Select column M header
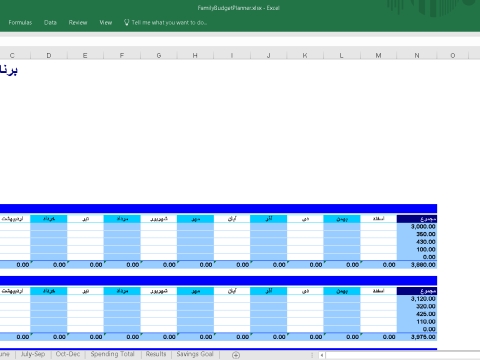The width and height of the screenshot is (480, 360). coord(379,55)
